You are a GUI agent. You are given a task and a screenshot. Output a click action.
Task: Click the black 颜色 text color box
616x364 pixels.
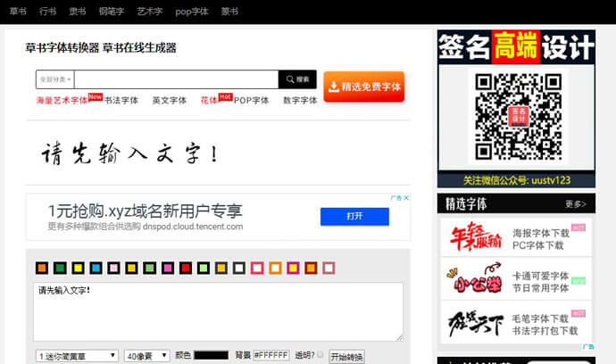[x=212, y=356]
